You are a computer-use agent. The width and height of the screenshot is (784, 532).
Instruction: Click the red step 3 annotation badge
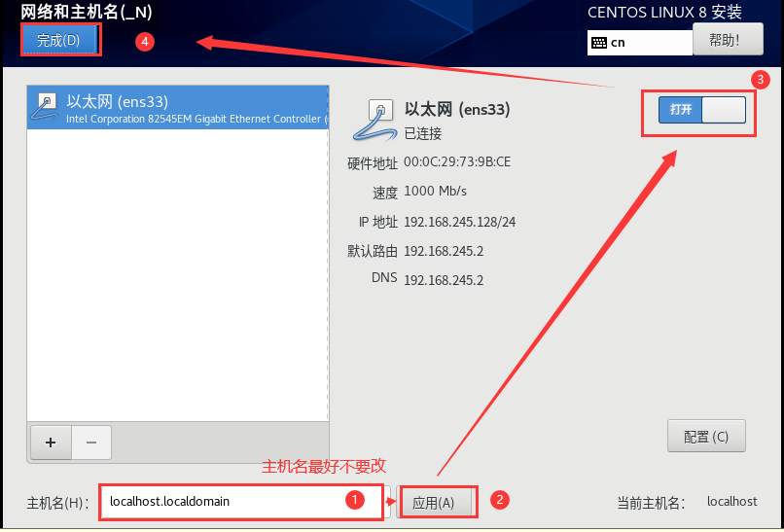point(760,80)
